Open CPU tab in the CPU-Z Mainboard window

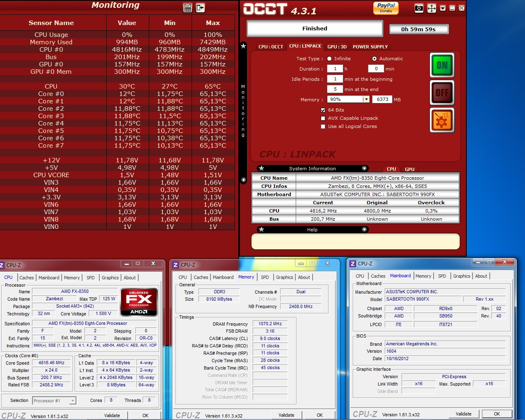(360, 276)
